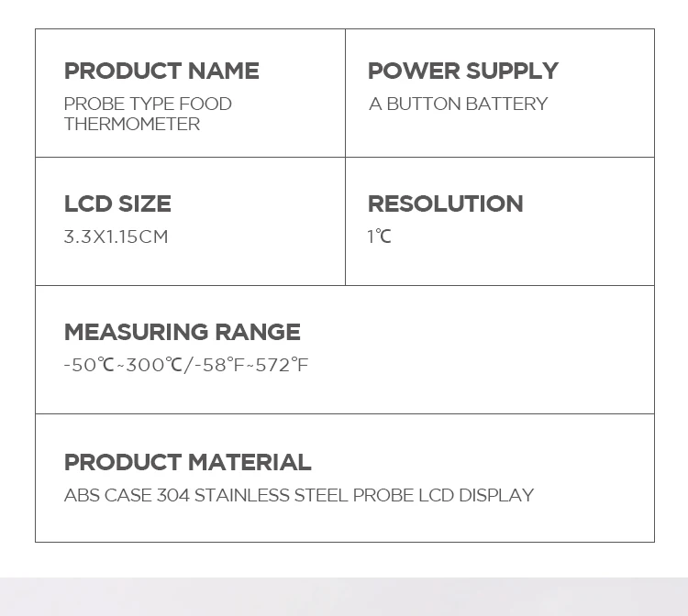This screenshot has width=688, height=616.
Task: Click the RESOLUTION heading
Action: pos(445,203)
